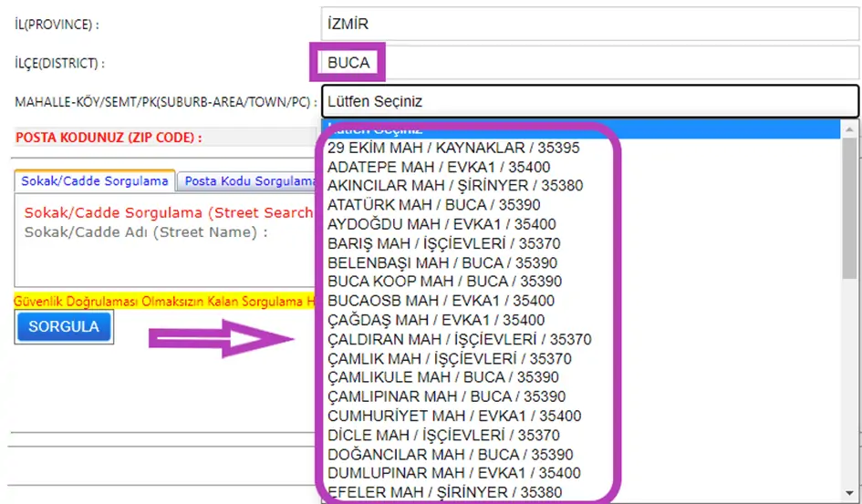
Task: Select 29 EKİM MAH / KAYNAKLAR / 35395
Action: 452,147
